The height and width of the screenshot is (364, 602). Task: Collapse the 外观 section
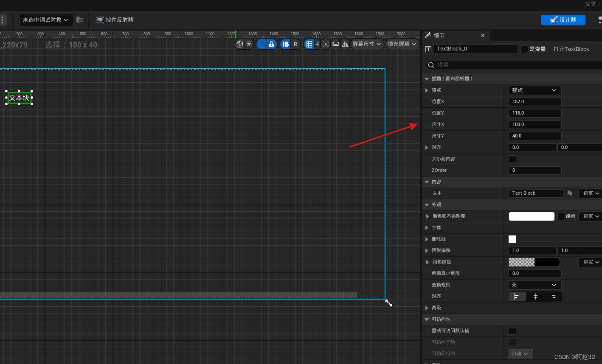point(427,205)
